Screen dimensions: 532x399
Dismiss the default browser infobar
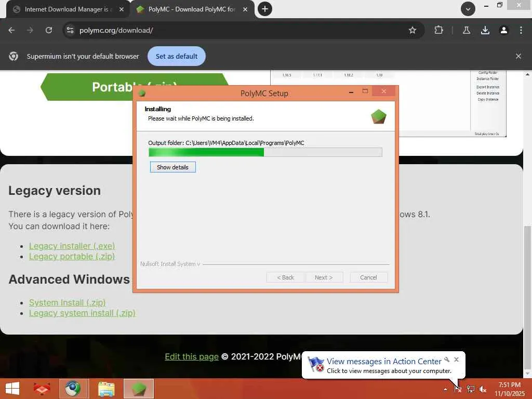pos(518,56)
